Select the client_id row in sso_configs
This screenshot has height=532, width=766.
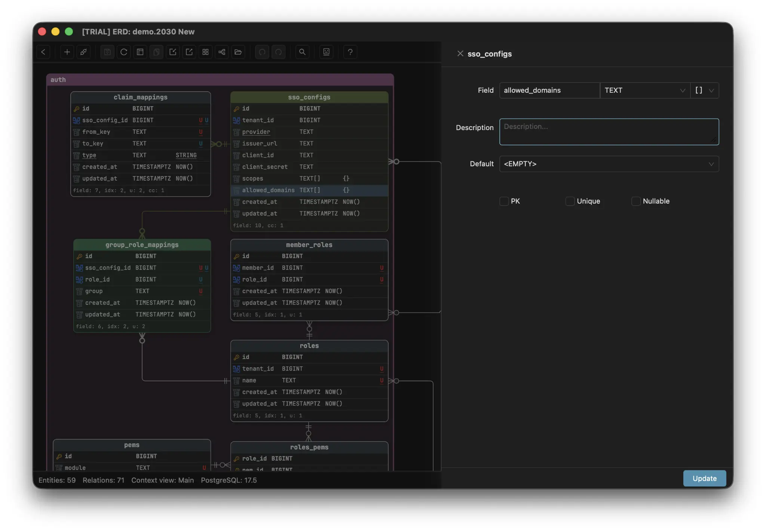(309, 155)
